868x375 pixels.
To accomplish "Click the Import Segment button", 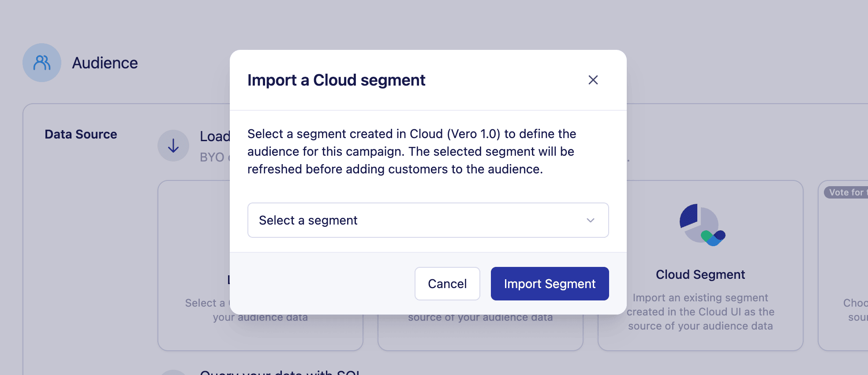I will (550, 284).
